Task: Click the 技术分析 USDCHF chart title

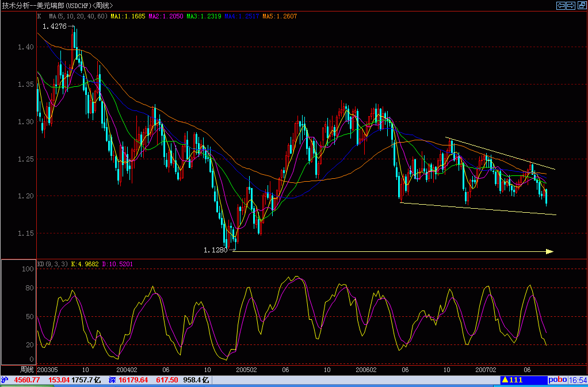Action: pyautogui.click(x=58, y=5)
